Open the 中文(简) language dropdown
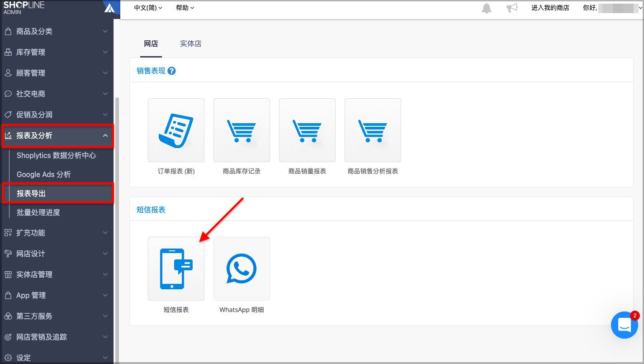 (148, 8)
